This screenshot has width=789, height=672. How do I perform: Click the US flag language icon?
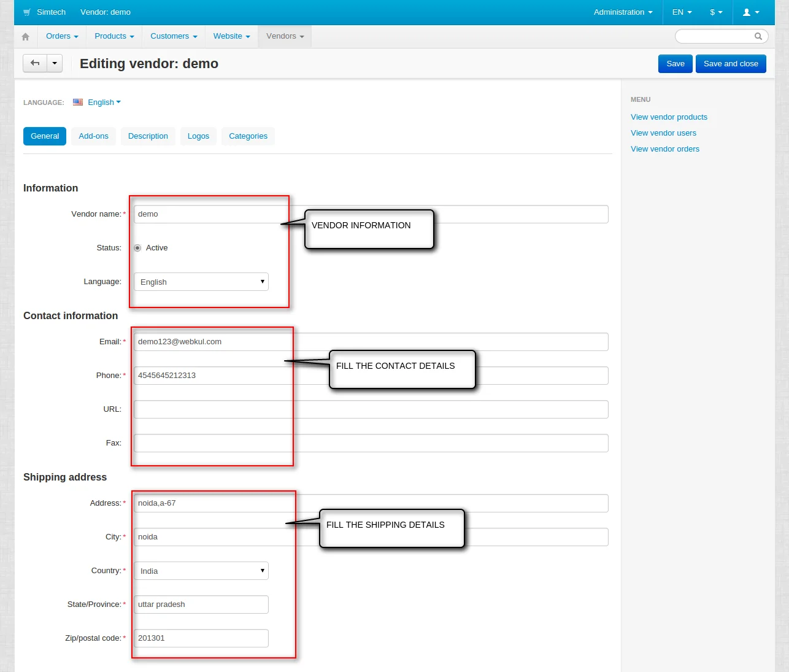click(78, 102)
